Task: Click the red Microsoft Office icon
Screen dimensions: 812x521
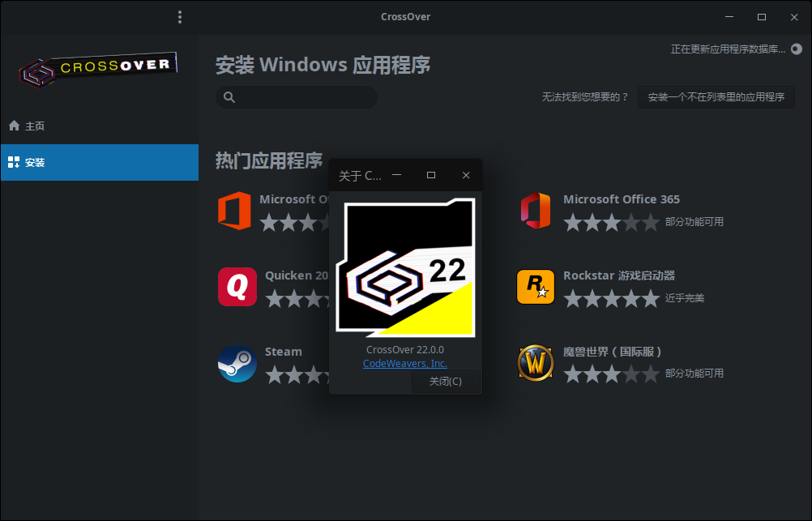Action: 234,211
